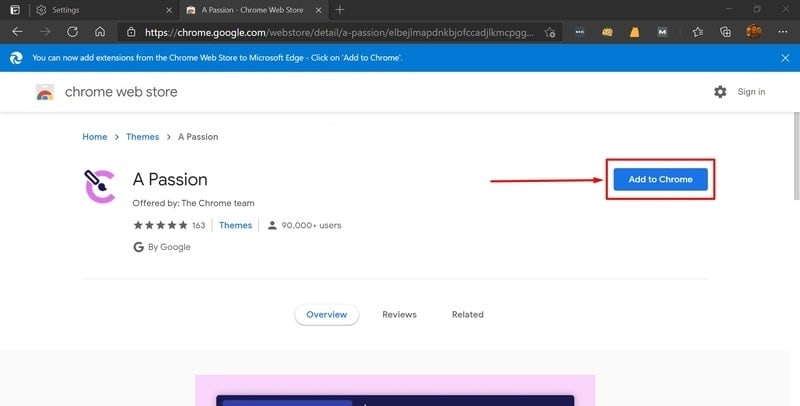The height and width of the screenshot is (406, 800).
Task: Open the Favorites list icon in toolbar
Action: [x=698, y=32]
